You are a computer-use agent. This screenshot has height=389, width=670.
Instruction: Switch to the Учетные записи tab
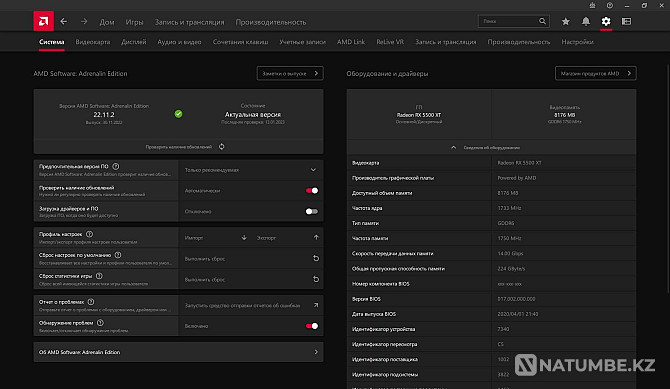[x=303, y=42]
